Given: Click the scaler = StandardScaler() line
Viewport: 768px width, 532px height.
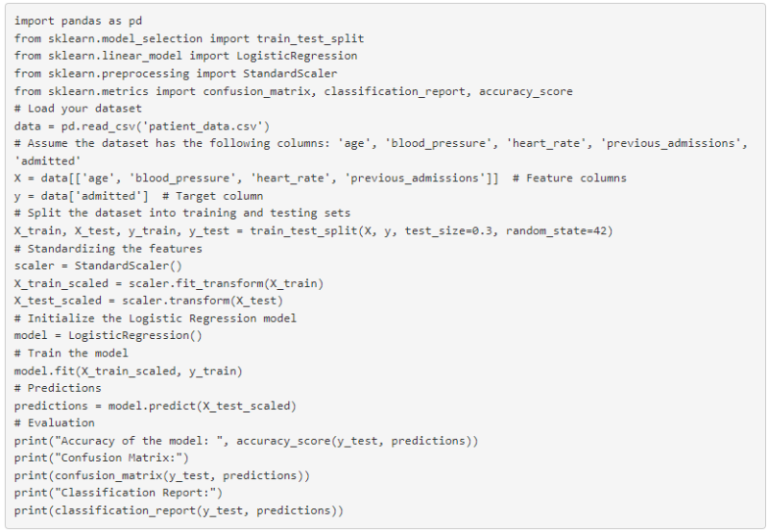Looking at the screenshot, I should pyautogui.click(x=98, y=266).
